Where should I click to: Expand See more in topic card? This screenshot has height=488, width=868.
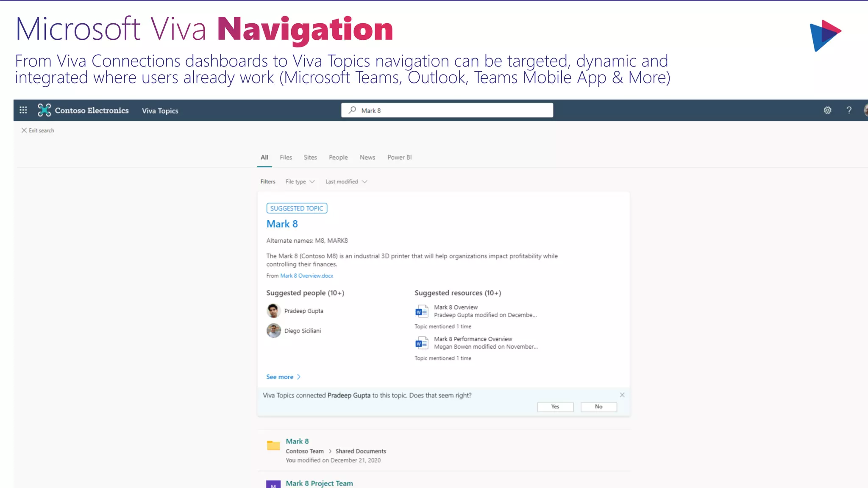tap(284, 377)
